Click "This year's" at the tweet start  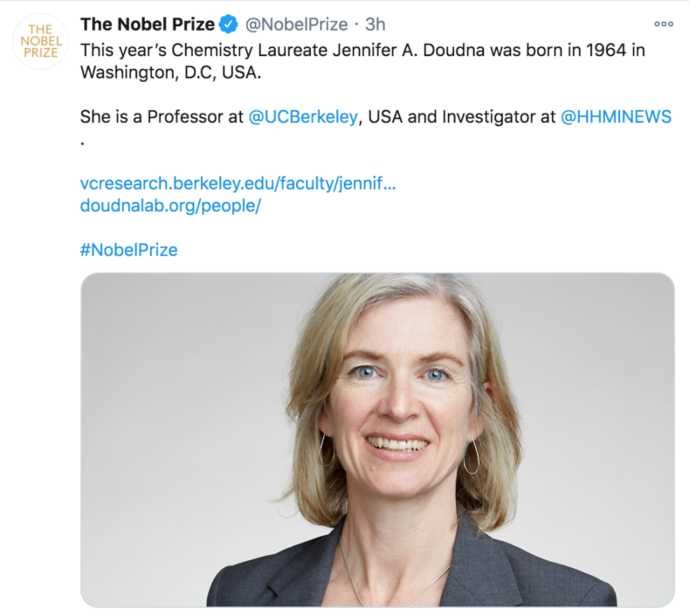(118, 50)
